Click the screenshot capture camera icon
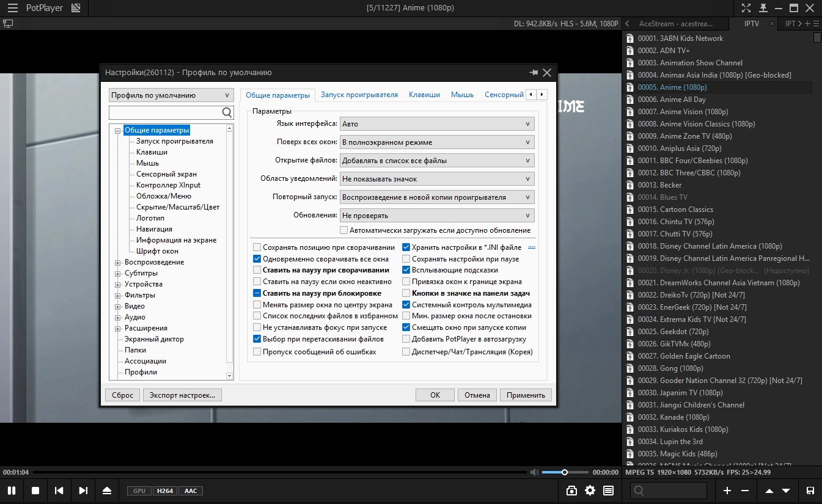 [571, 491]
